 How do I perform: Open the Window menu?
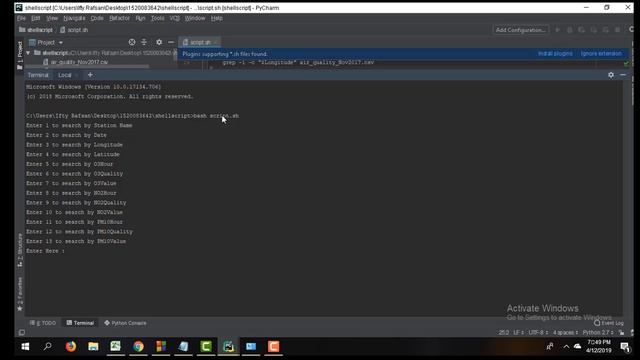(195, 18)
